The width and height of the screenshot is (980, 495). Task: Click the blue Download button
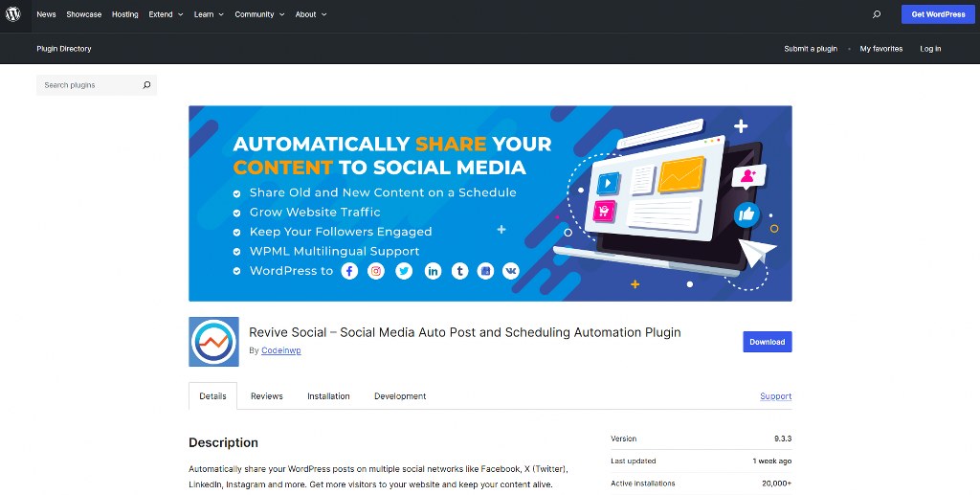pos(767,342)
